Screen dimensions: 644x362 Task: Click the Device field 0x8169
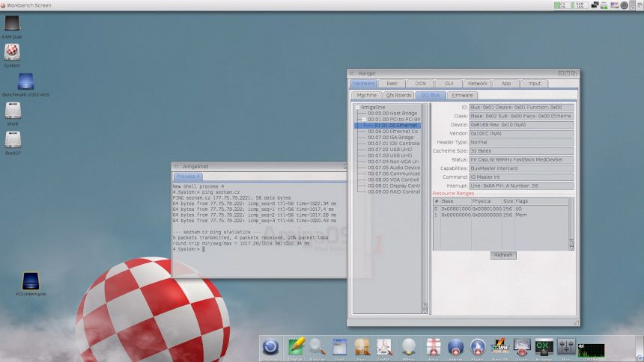coord(522,125)
